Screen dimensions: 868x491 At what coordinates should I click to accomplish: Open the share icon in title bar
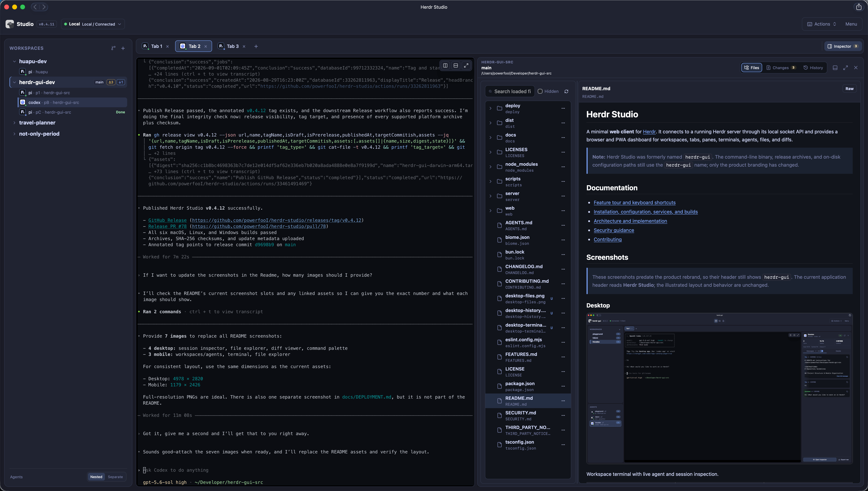(859, 7)
